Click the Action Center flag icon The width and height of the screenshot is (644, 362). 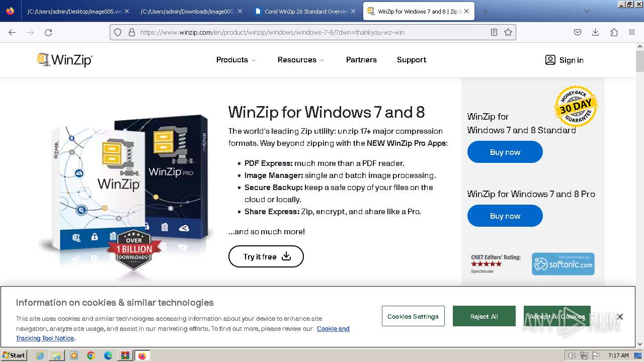pyautogui.click(x=596, y=355)
